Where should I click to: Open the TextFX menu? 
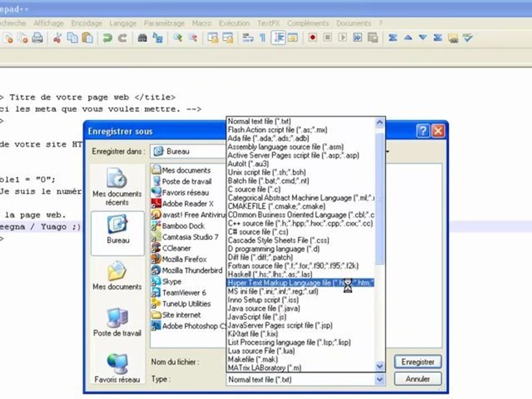pyautogui.click(x=268, y=23)
